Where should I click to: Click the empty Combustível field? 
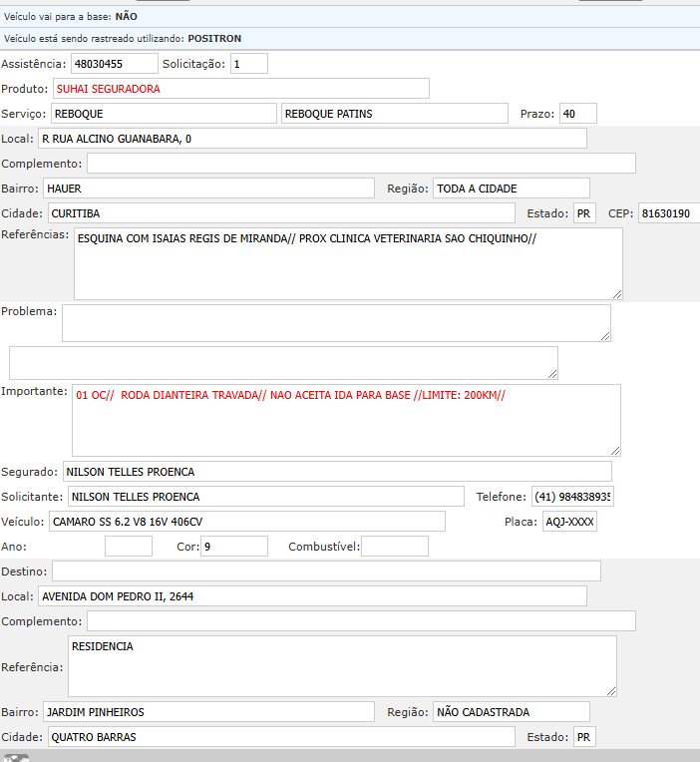pyautogui.click(x=395, y=547)
